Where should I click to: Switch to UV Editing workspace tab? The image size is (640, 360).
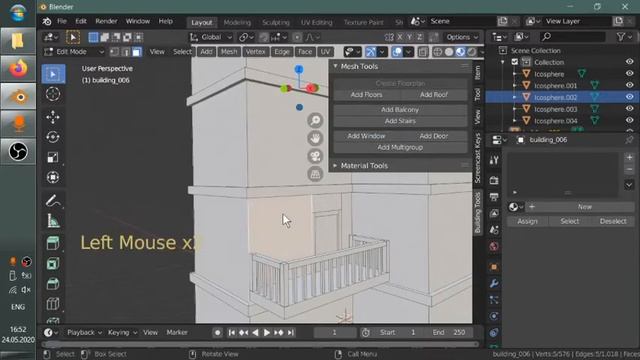click(317, 22)
